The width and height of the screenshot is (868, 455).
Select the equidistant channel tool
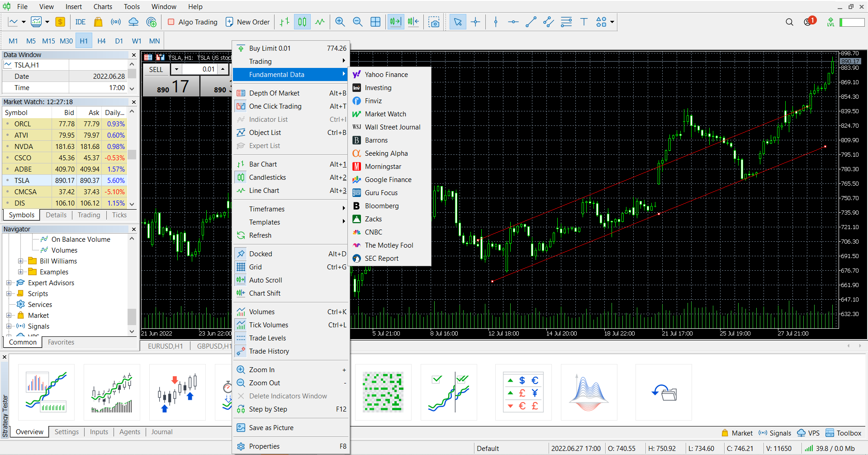click(549, 22)
